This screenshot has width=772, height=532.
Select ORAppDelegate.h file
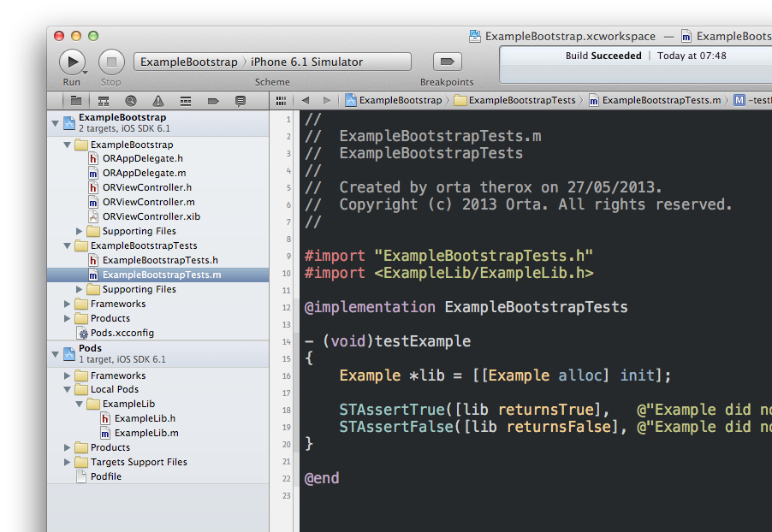click(x=157, y=158)
